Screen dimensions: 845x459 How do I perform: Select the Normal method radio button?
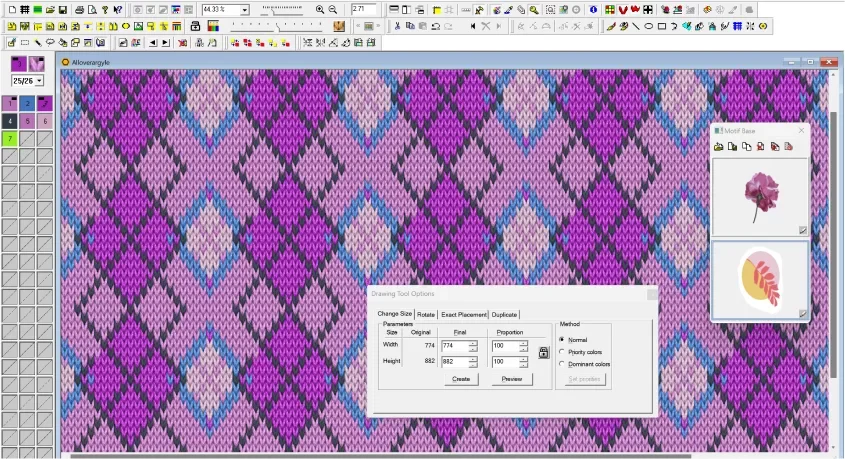(562, 339)
